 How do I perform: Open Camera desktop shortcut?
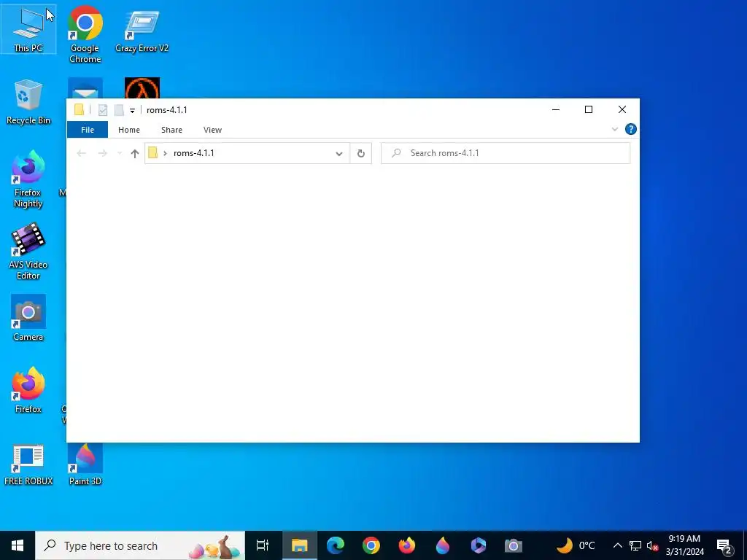tap(28, 318)
